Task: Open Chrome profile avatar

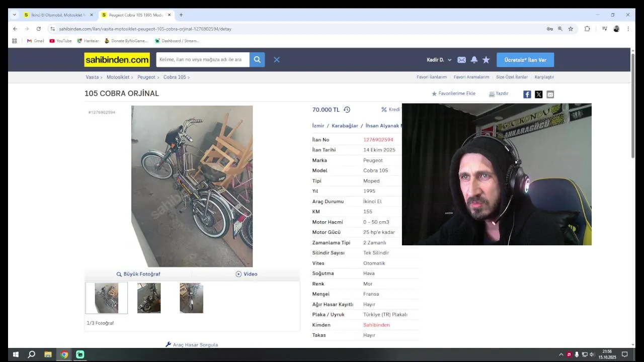Action: [616, 29]
